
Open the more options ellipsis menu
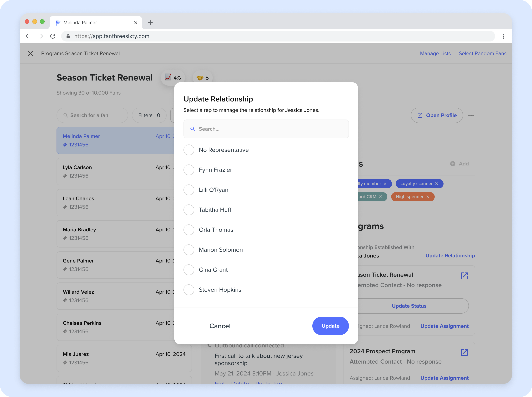(471, 115)
